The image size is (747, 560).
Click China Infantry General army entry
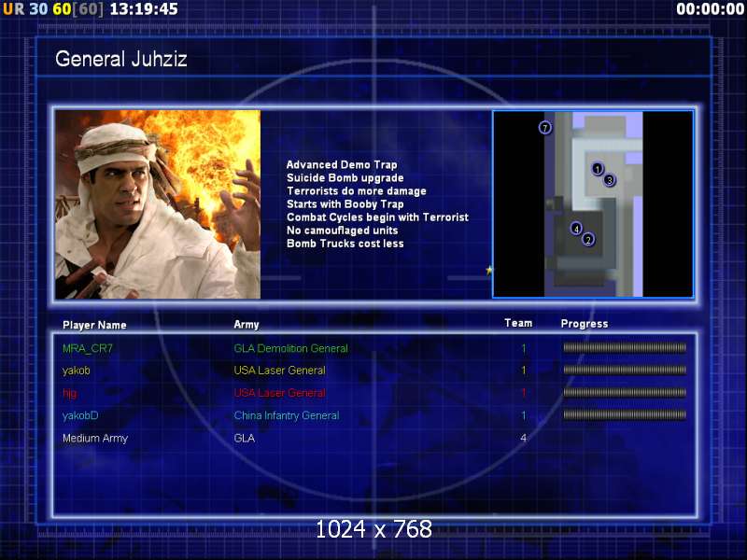(287, 415)
